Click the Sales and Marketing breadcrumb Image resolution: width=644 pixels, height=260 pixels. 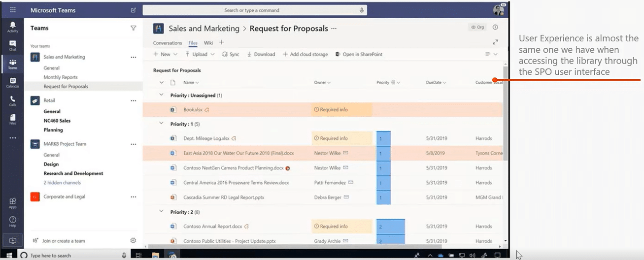point(204,29)
